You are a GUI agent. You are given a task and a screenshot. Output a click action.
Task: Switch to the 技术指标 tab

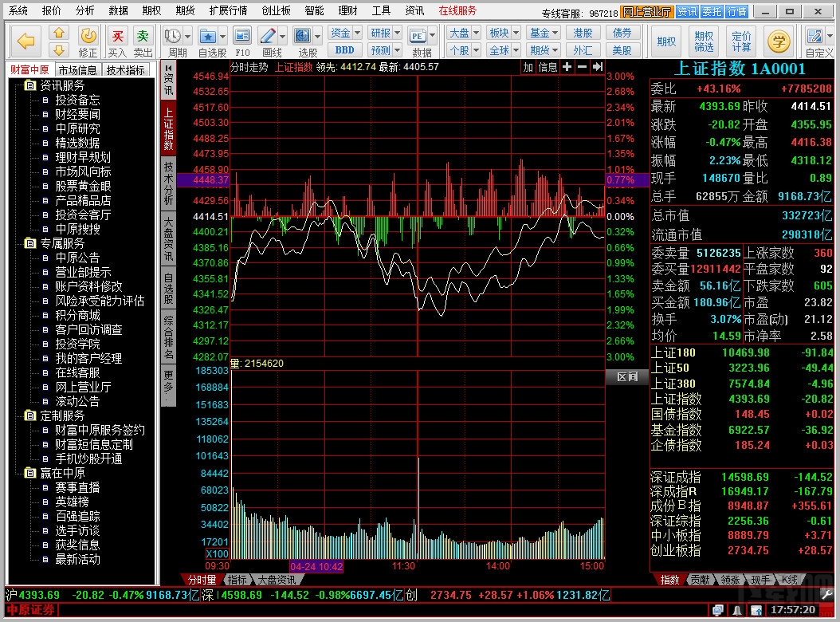coord(125,69)
